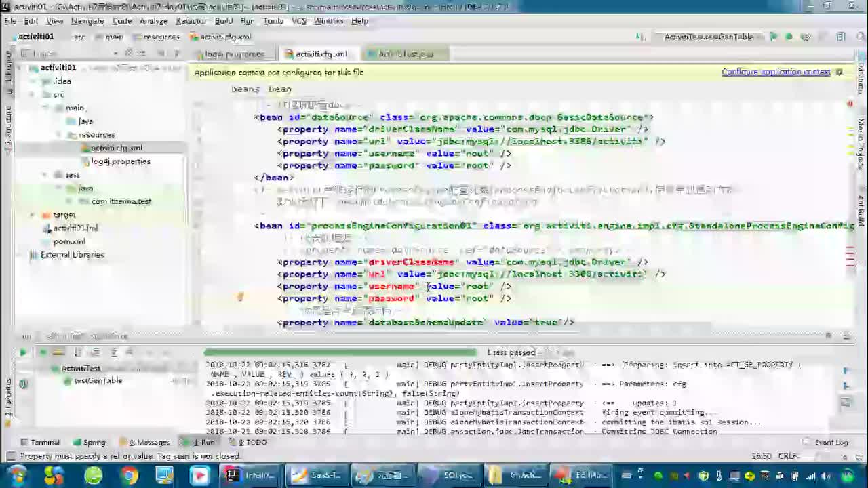Viewport: 868px width, 488px height.
Task: Click the green Run button in toolbar
Action: point(774,37)
